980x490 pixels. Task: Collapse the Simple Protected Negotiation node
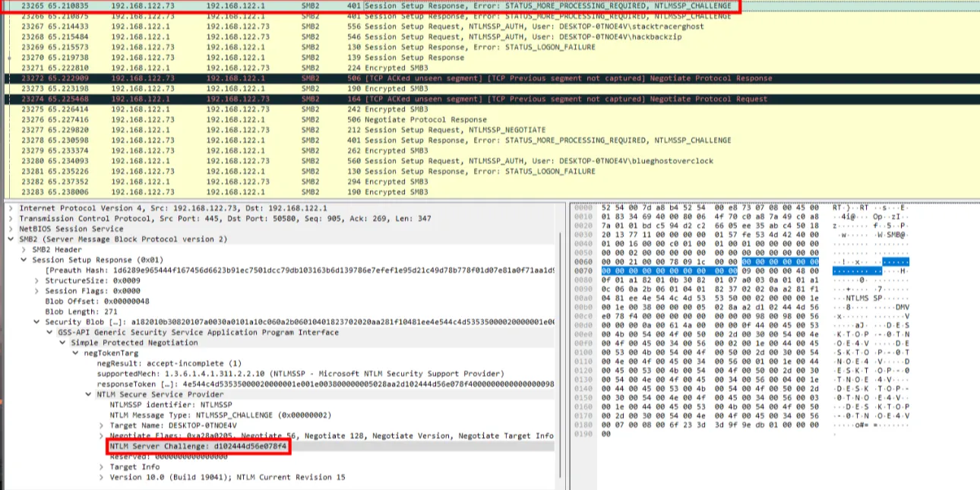pos(63,343)
